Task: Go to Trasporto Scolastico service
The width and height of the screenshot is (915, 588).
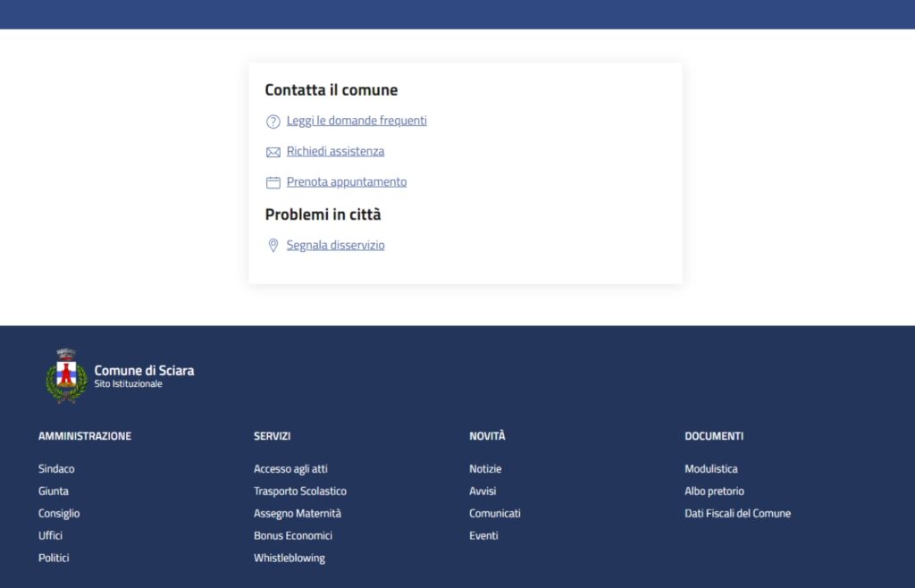Action: pos(299,491)
